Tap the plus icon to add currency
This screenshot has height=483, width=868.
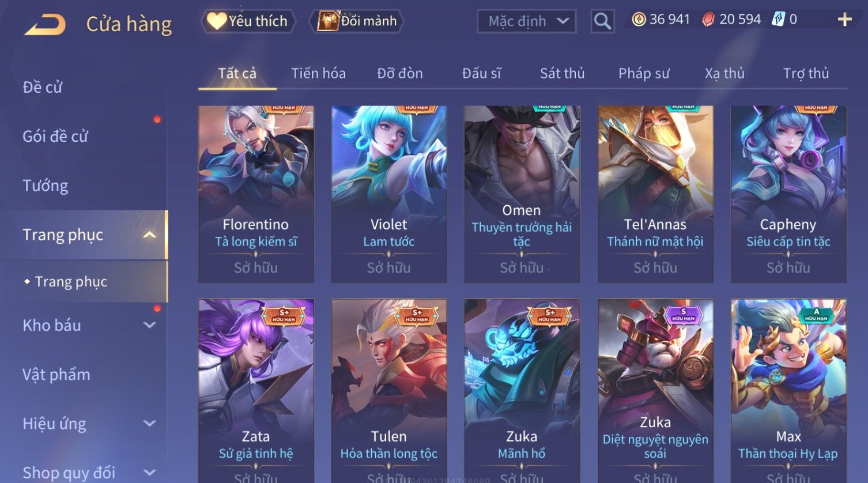tap(844, 20)
